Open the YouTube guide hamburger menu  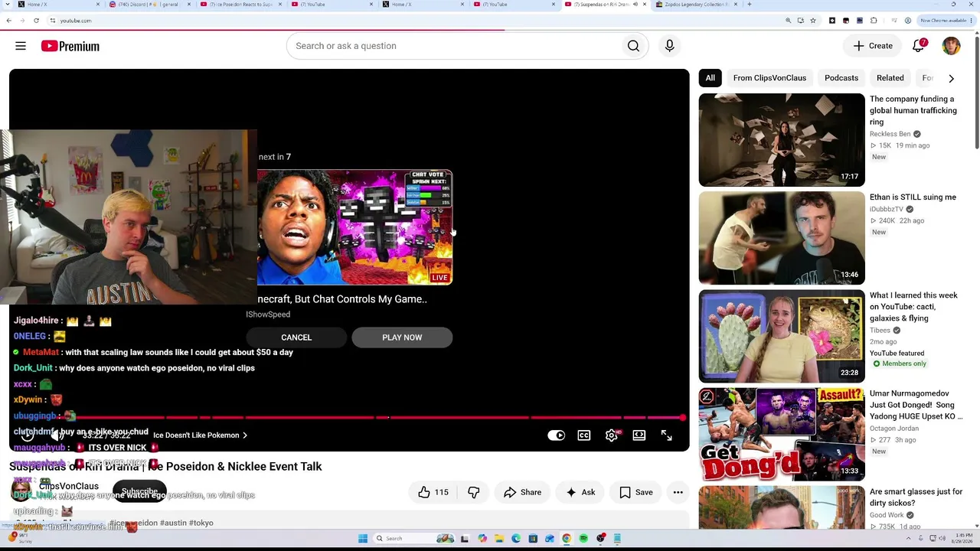pyautogui.click(x=21, y=46)
